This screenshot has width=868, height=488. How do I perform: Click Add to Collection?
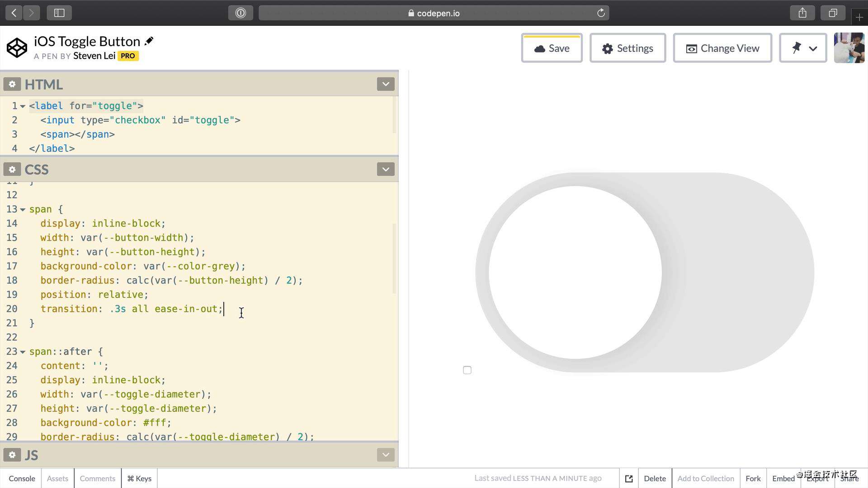[706, 479]
